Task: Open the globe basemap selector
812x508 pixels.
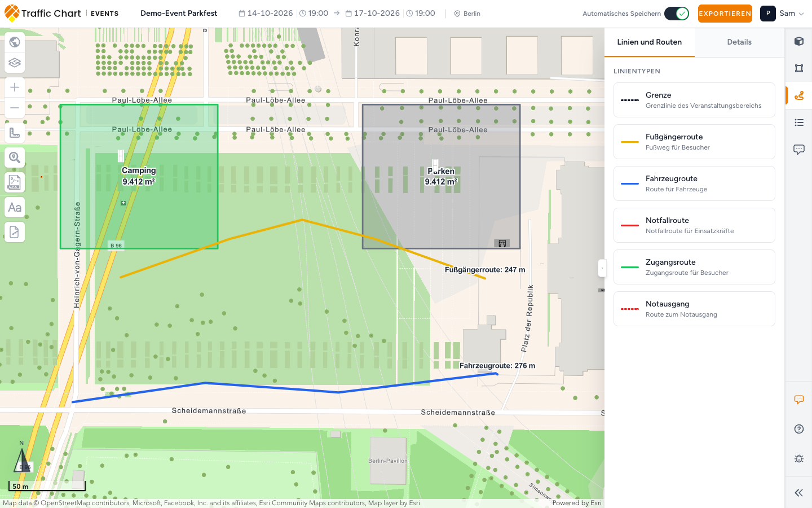Action: pos(15,42)
